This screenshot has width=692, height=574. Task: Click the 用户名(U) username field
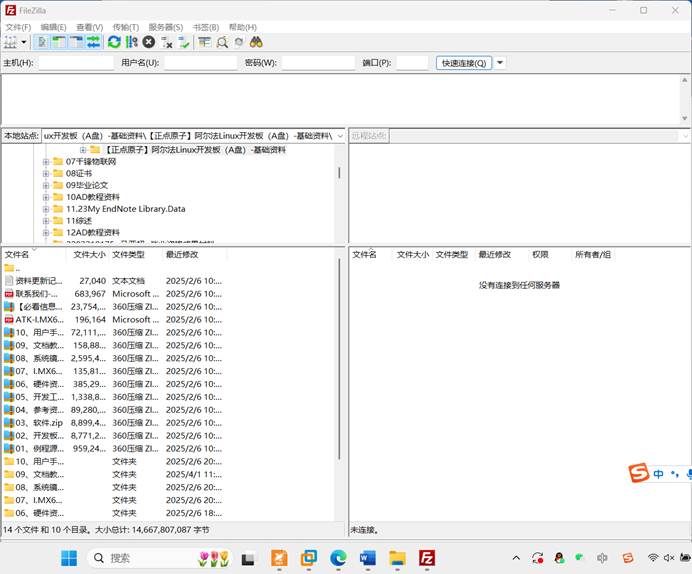click(200, 63)
